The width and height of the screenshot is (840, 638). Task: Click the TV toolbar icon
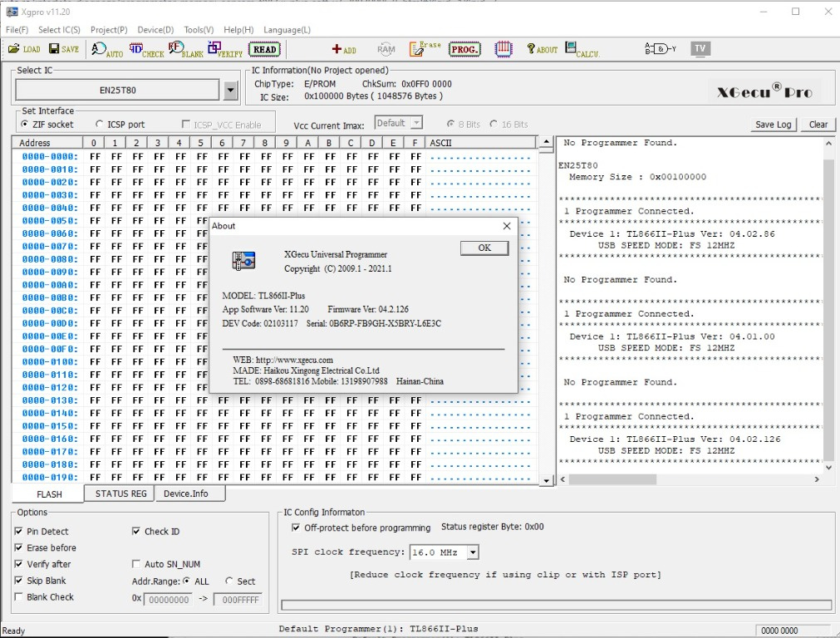700,49
